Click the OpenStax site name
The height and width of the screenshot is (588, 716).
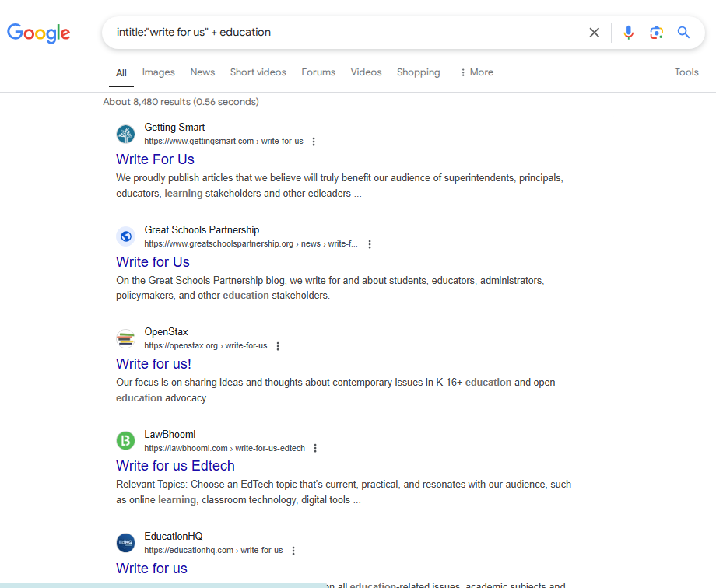[x=167, y=332]
